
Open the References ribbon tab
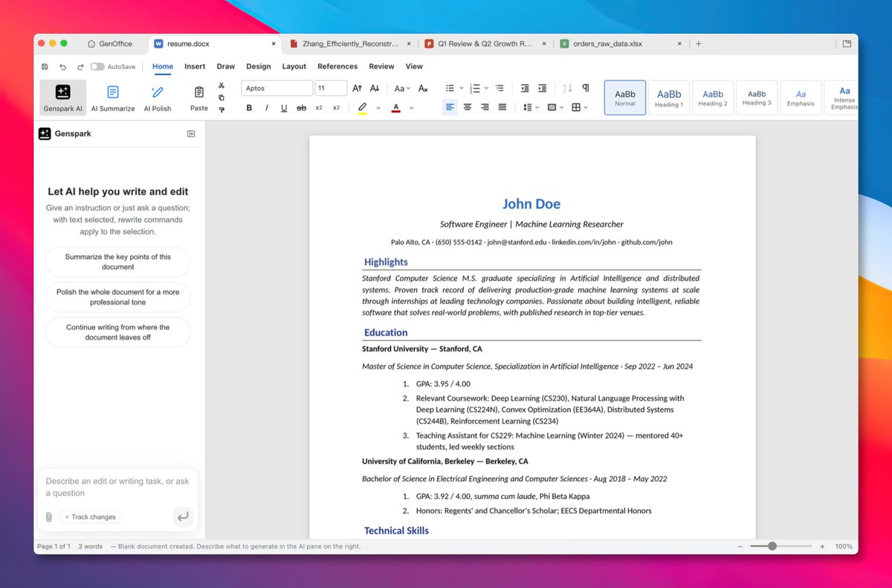(x=337, y=66)
